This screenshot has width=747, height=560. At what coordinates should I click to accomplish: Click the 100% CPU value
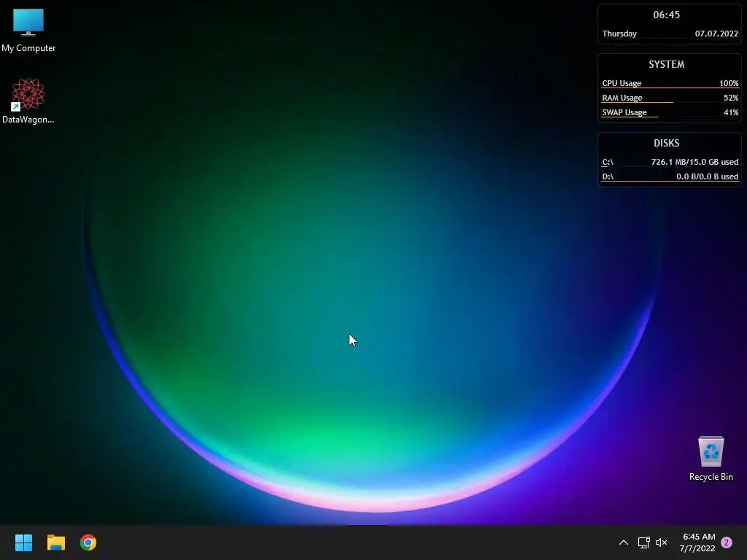(x=729, y=83)
